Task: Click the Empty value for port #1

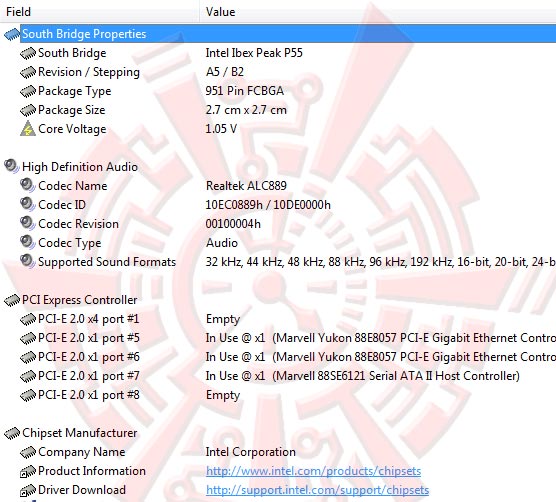Action: pyautogui.click(x=223, y=319)
